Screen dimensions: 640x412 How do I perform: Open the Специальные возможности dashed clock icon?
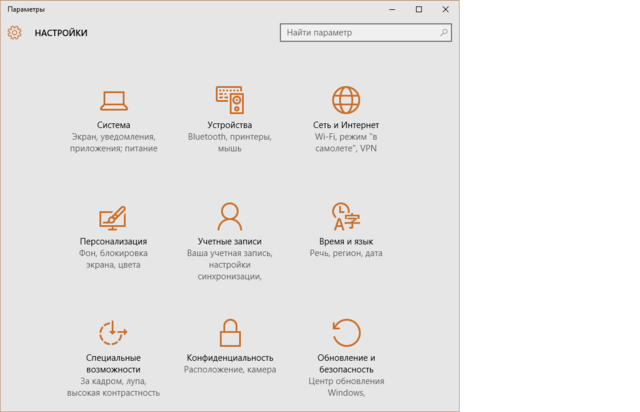(x=113, y=332)
